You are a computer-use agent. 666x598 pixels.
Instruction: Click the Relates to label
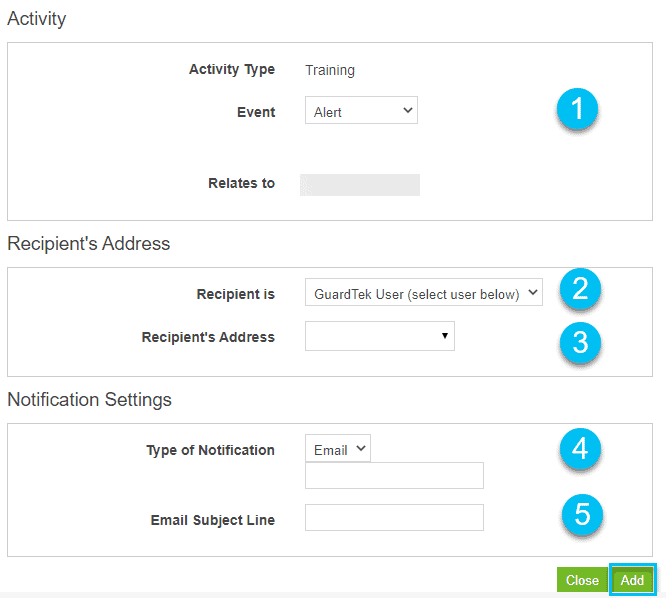(x=241, y=183)
